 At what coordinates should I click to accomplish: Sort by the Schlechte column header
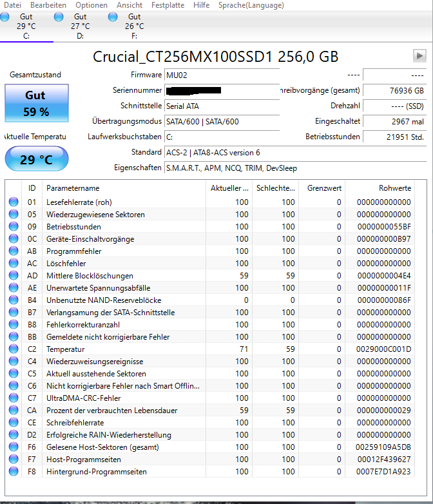(276, 188)
